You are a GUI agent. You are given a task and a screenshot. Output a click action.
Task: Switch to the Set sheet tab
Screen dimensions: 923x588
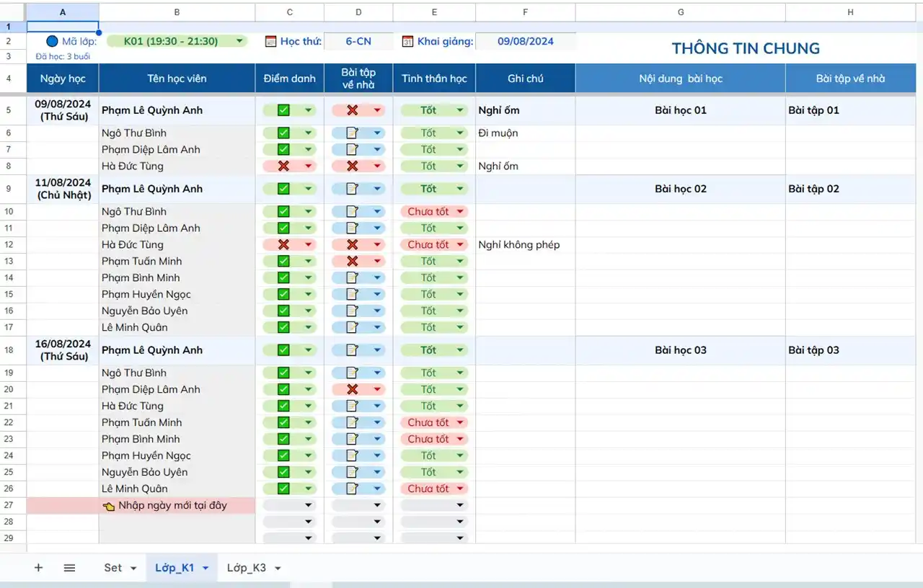(x=113, y=568)
